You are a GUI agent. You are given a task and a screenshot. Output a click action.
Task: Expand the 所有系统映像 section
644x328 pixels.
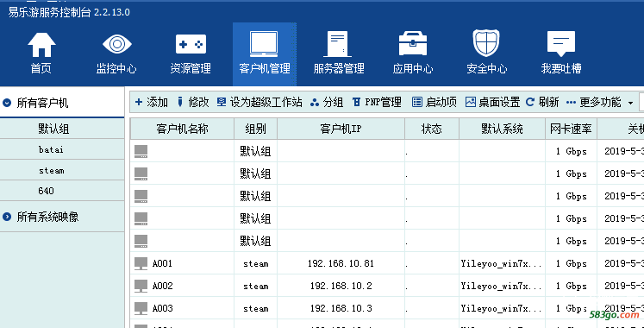pyautogui.click(x=7, y=217)
